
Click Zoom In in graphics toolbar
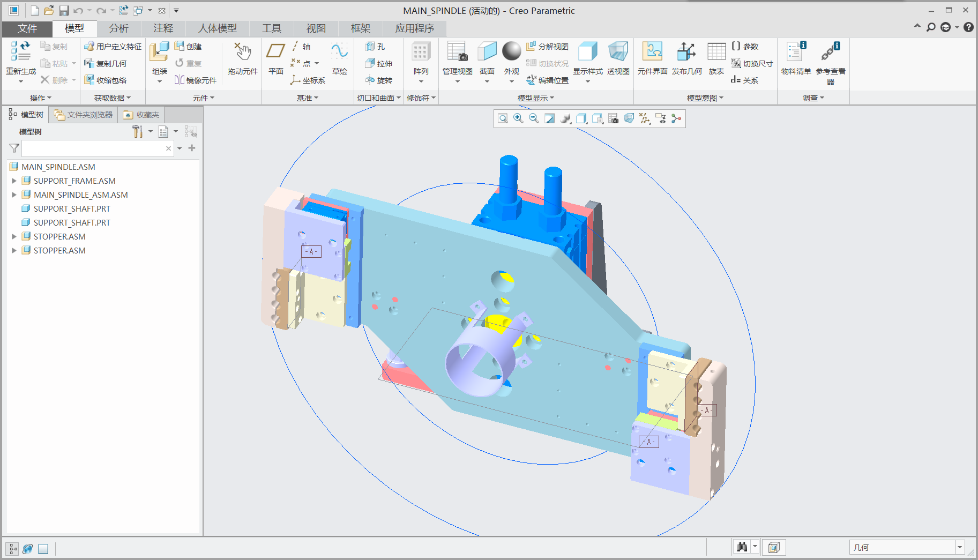[518, 118]
